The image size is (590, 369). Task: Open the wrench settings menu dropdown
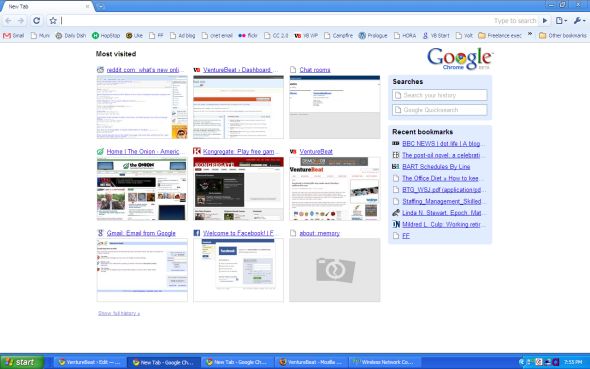579,21
